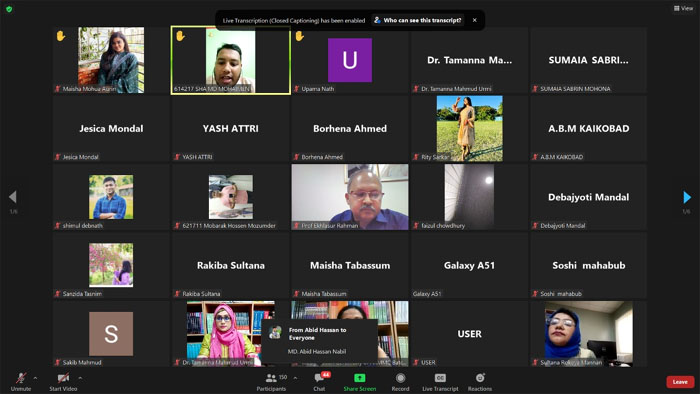The height and width of the screenshot is (394, 700).
Task: Select Mobarak Hossen Mozumder's photo tile
Action: [x=230, y=197]
